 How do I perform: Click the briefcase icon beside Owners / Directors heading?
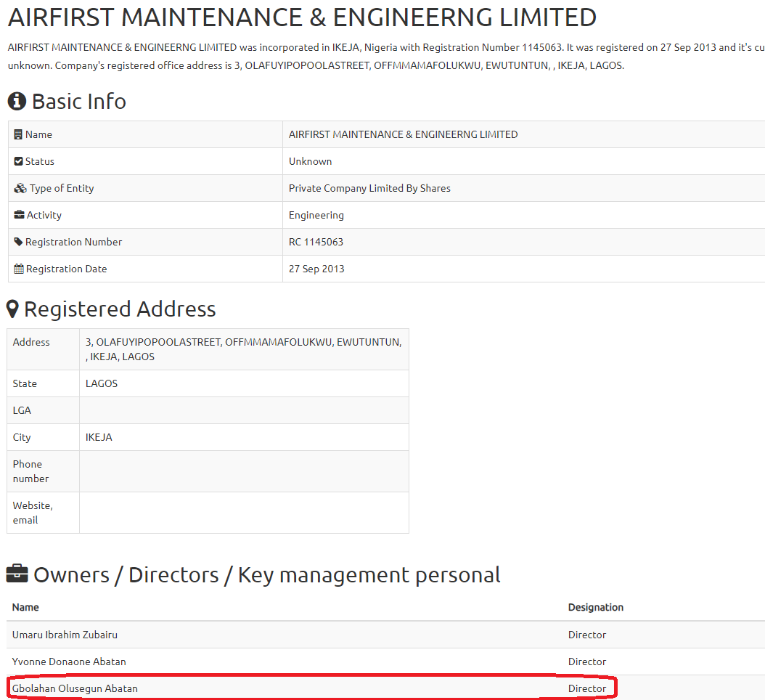[x=17, y=574]
